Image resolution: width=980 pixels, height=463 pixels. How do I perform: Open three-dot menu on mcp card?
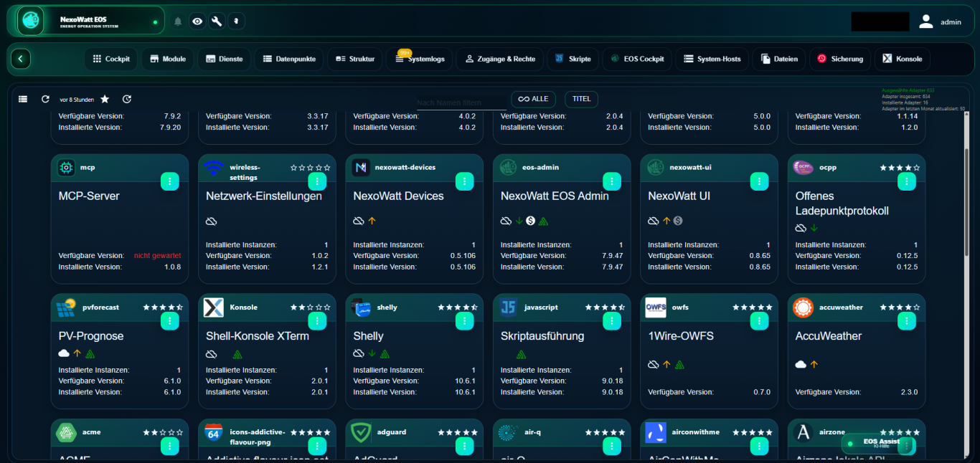169,181
